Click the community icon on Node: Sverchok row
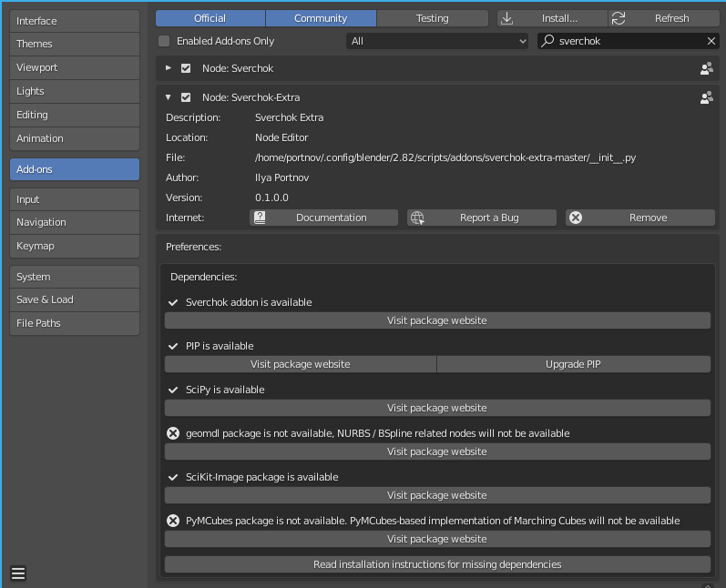The height and width of the screenshot is (588, 726). [x=707, y=68]
